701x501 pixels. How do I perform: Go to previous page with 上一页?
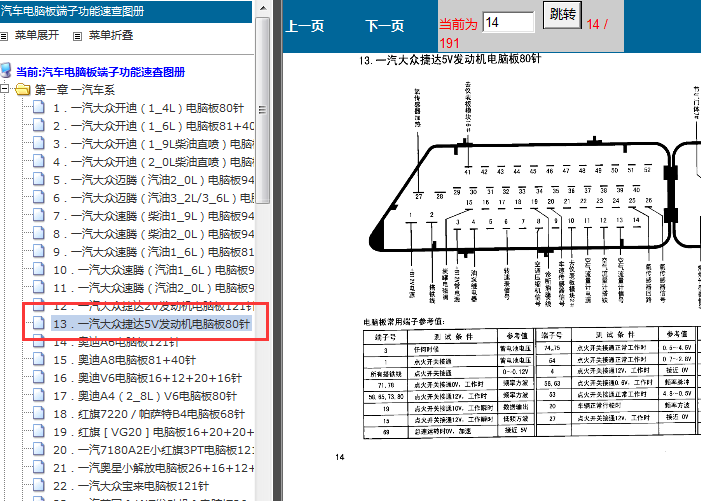[x=305, y=26]
